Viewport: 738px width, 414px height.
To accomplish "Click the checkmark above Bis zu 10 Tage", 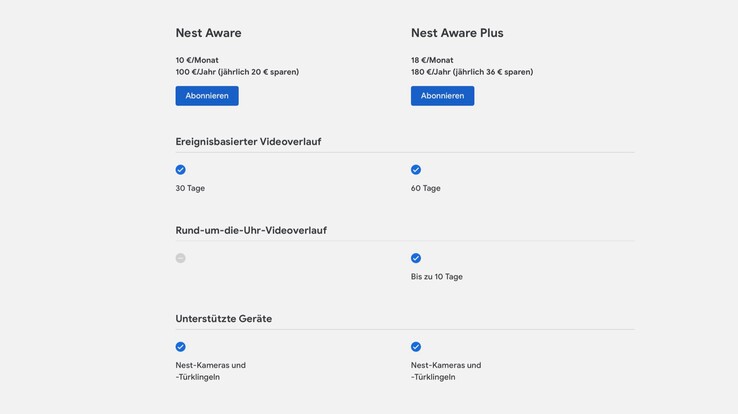I will (x=416, y=258).
